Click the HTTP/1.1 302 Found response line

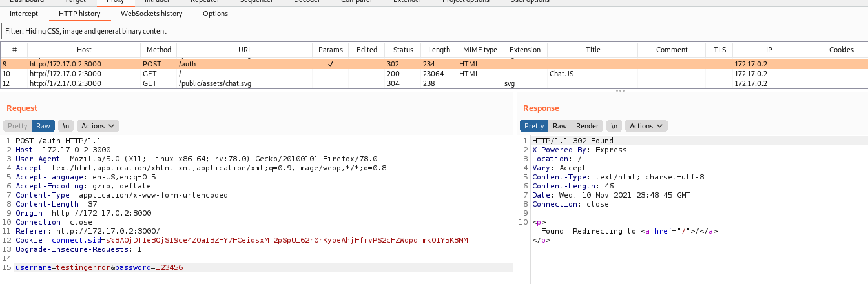[x=573, y=141]
